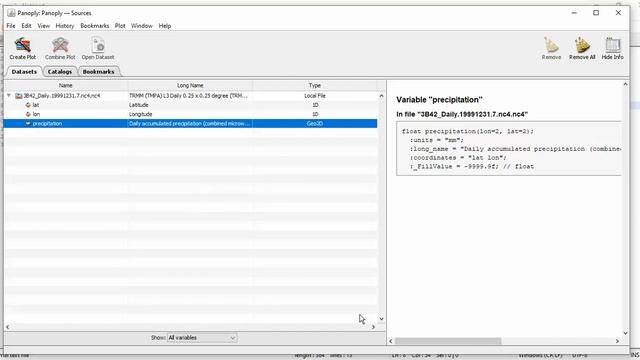Click the :units = "mm" line
Screen dimensions: 640x360
[x=437, y=140]
